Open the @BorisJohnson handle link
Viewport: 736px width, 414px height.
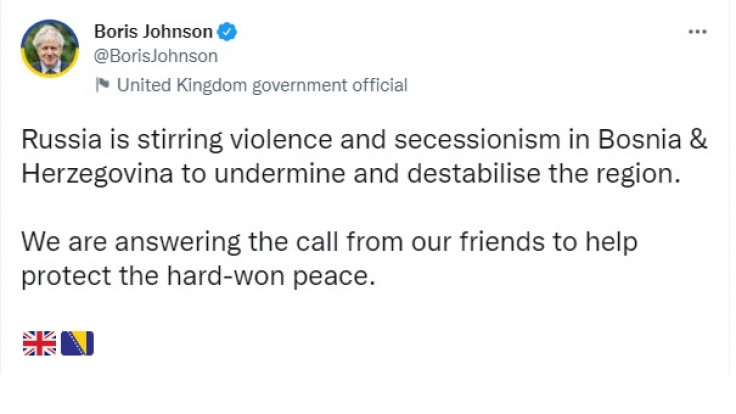coord(156,56)
